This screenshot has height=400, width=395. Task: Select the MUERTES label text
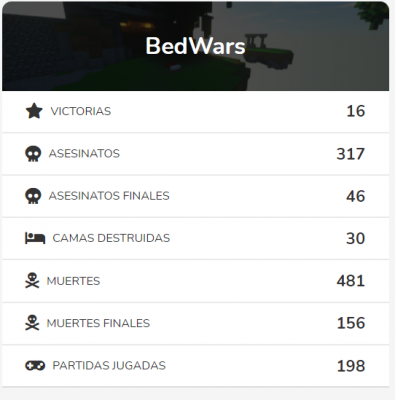point(73,281)
